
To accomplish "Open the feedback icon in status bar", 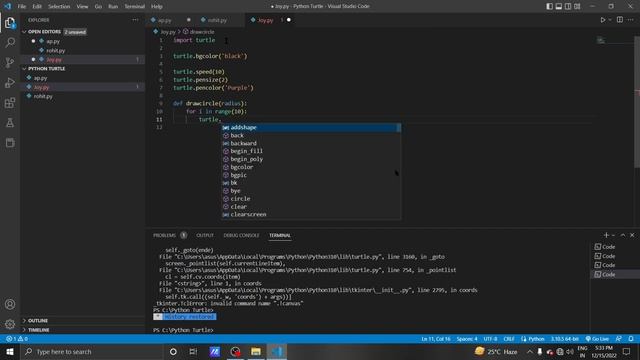I will coord(619,339).
